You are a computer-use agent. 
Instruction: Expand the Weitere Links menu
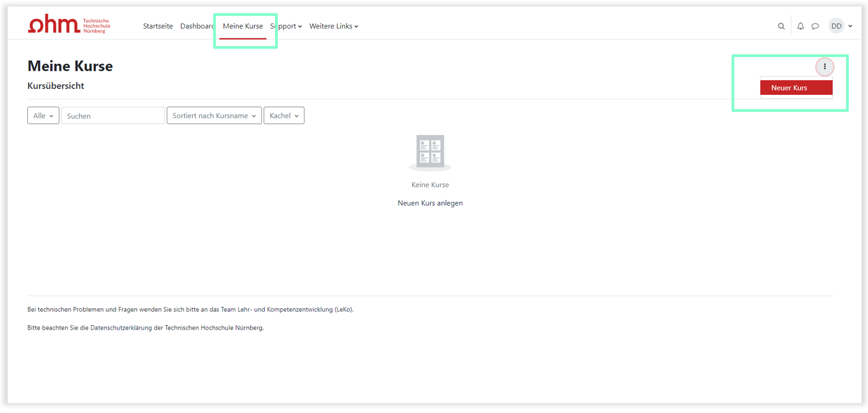click(333, 26)
